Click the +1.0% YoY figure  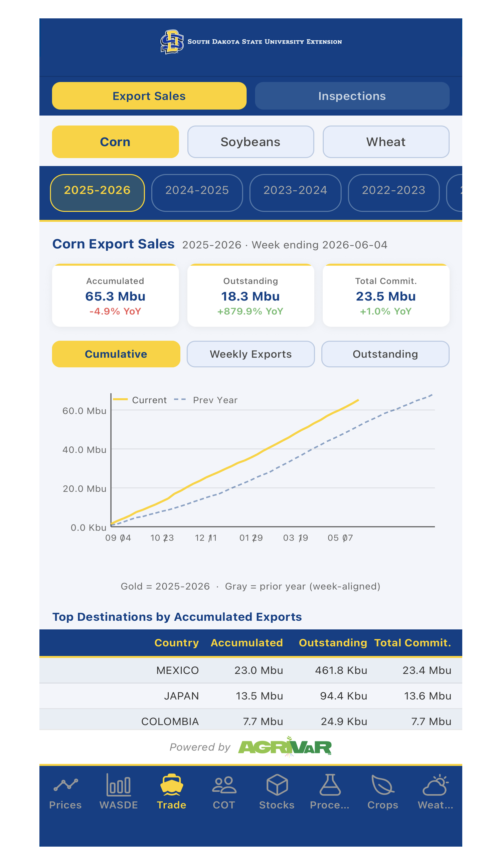[386, 311]
